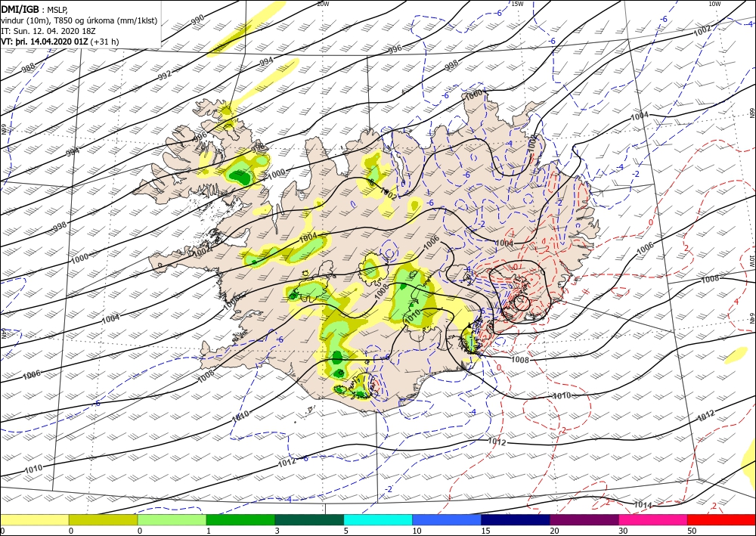
Task: Click the '15W' longitude label
Action: point(517,4)
